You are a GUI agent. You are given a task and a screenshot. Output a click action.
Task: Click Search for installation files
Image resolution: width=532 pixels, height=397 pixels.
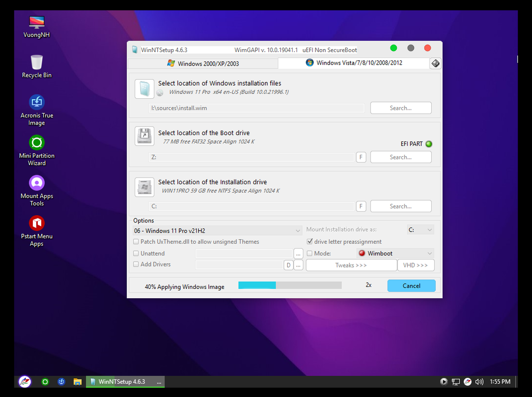click(401, 108)
